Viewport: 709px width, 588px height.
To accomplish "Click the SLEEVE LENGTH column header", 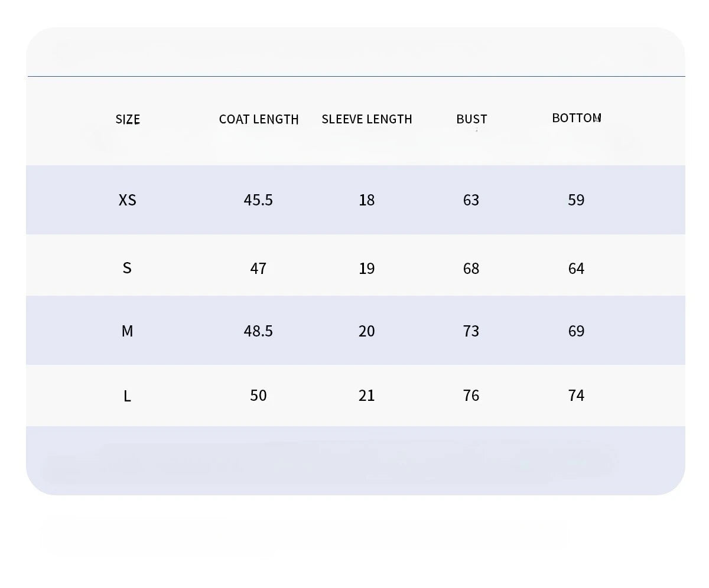I will coord(367,119).
